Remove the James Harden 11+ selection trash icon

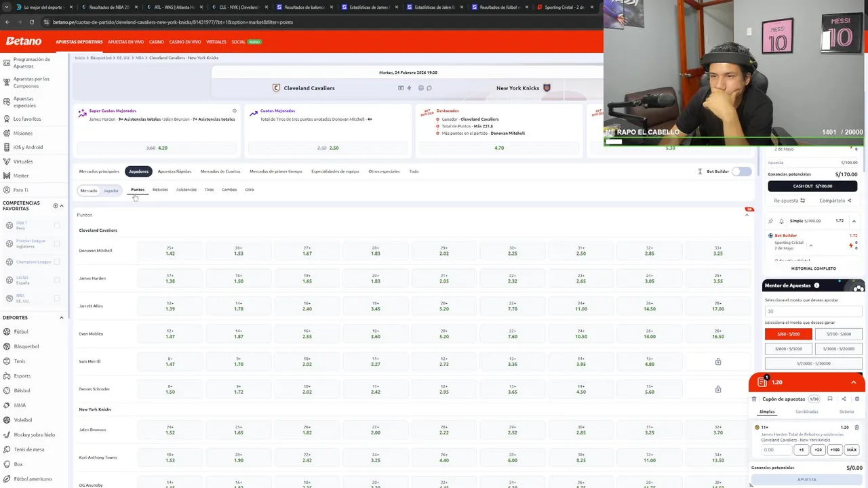[856, 428]
